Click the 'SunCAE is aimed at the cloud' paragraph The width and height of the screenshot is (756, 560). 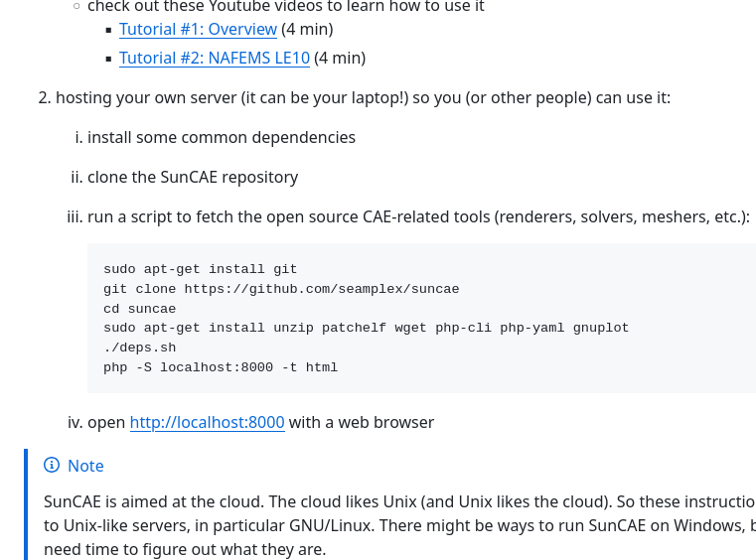399,525
